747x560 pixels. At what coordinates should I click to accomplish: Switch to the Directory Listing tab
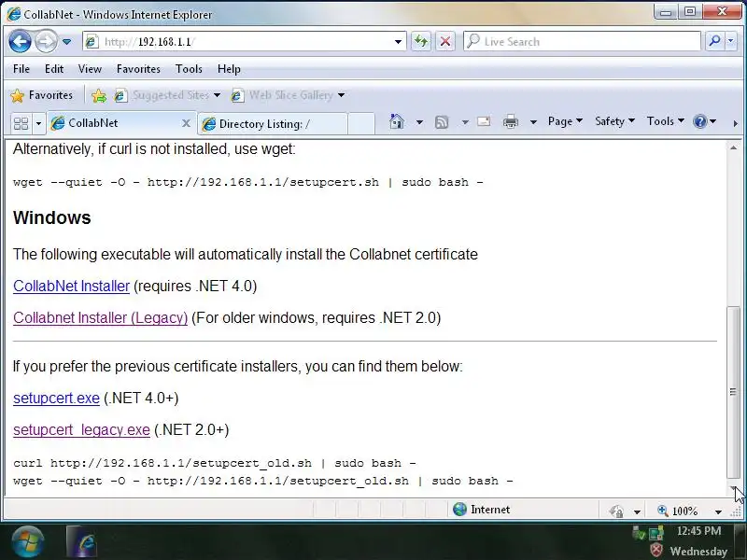click(x=273, y=124)
